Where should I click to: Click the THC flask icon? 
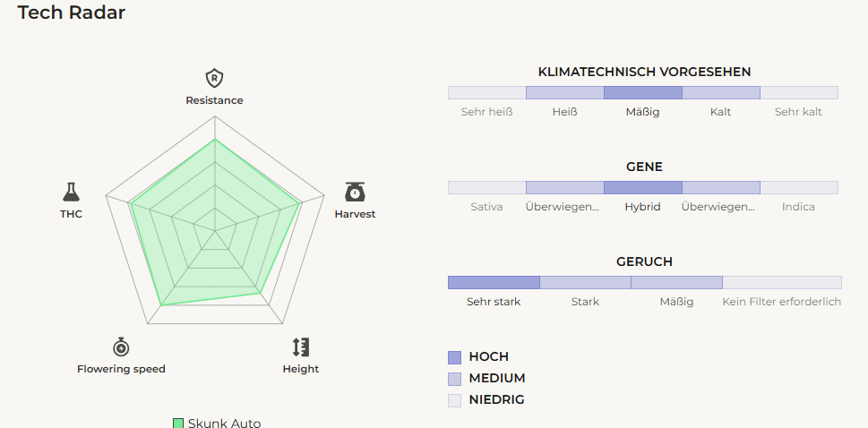point(72,191)
